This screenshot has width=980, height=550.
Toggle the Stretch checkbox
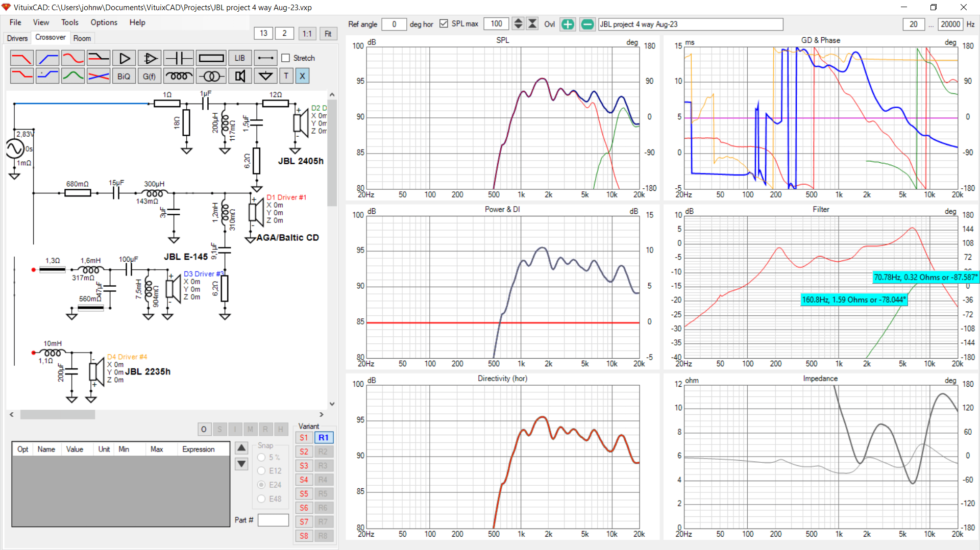coord(286,58)
